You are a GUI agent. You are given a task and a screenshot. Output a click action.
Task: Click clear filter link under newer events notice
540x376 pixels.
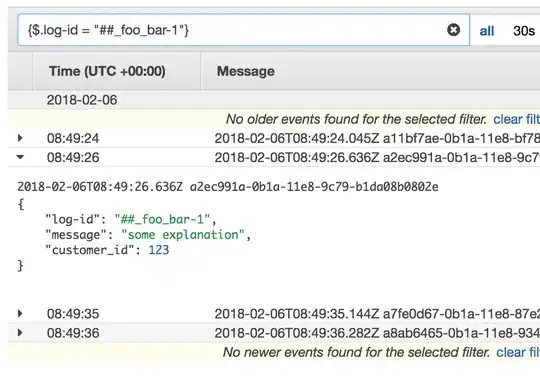coord(518,352)
